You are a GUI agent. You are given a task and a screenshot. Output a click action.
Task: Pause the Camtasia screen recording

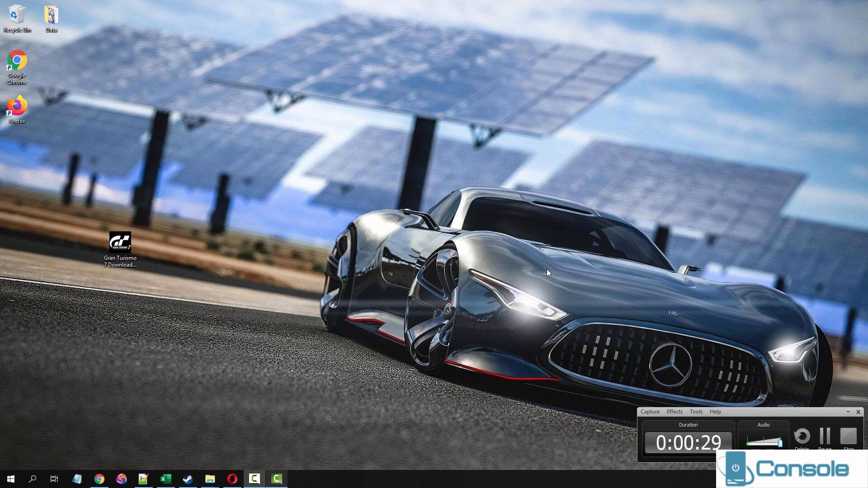coord(825,437)
